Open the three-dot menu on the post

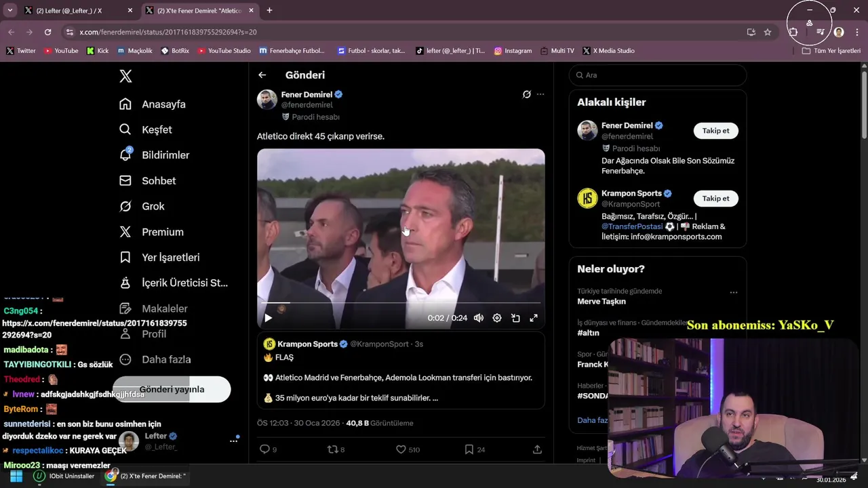540,94
